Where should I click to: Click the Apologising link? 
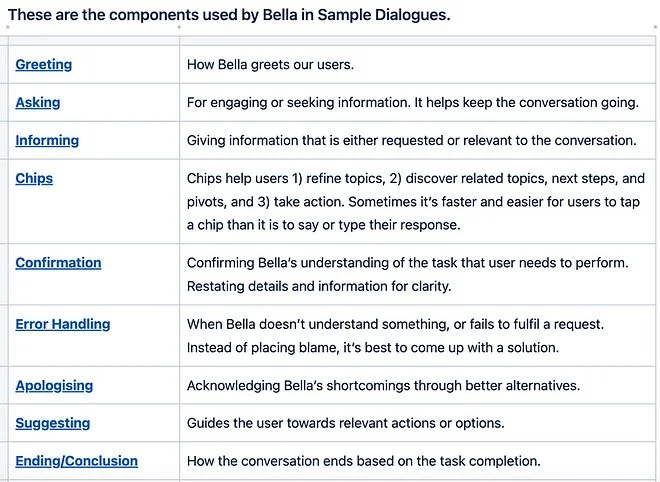pyautogui.click(x=54, y=385)
